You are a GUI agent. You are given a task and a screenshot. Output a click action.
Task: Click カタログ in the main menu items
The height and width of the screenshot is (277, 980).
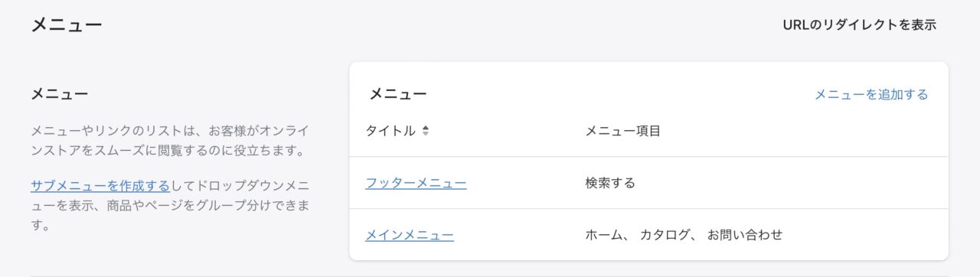[665, 235]
